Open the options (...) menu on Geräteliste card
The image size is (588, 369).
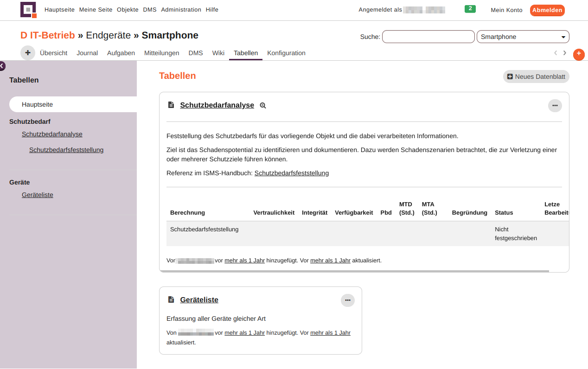pos(347,300)
